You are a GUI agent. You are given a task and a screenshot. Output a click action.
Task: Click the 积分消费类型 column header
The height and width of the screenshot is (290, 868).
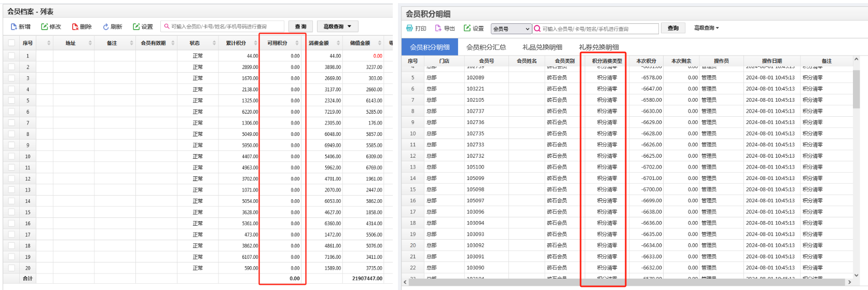point(607,61)
